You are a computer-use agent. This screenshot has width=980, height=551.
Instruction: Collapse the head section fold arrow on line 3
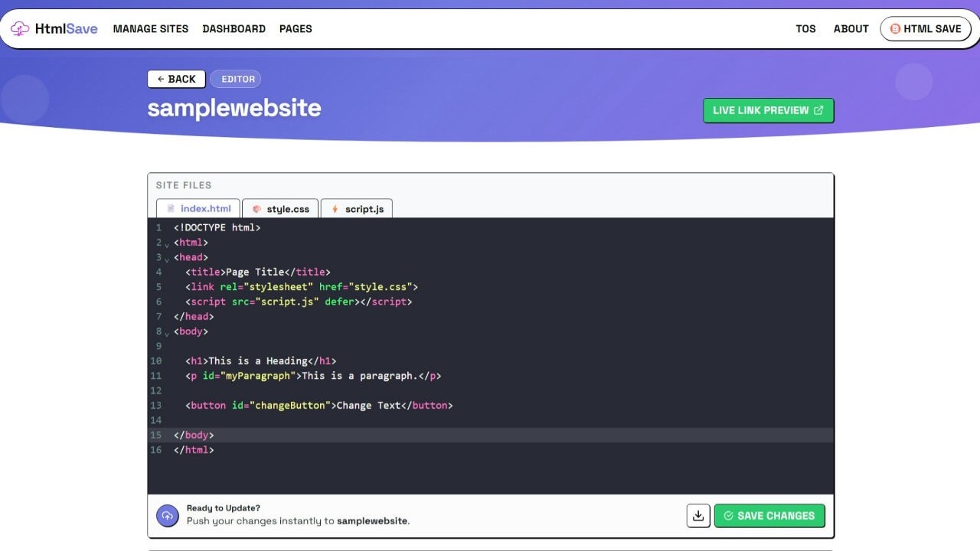click(x=167, y=259)
